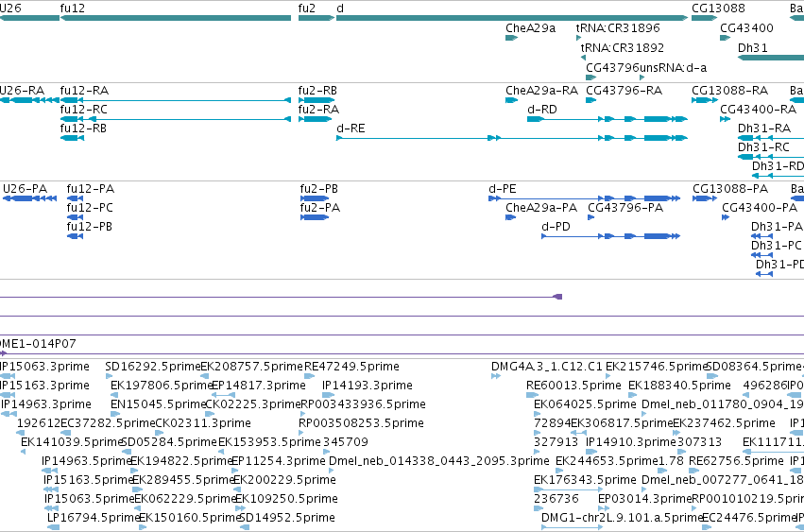Click the Dh31-RA transcript label
Screen dimensions: 804x532
pyautogui.click(x=764, y=129)
